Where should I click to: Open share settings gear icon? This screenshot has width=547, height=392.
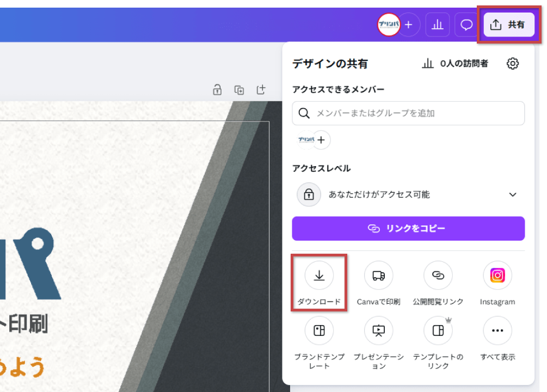[512, 64]
